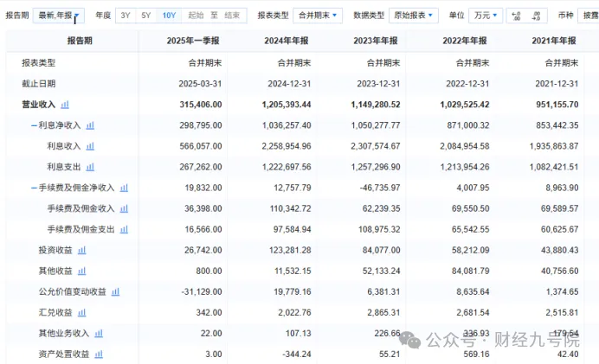599x364 pixels.
Task: Open the 币种 dropdown
Action: coord(589,16)
